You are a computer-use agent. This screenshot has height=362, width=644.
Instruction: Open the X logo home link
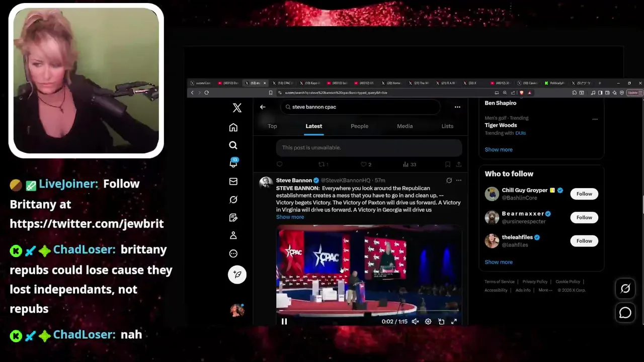[x=237, y=108]
